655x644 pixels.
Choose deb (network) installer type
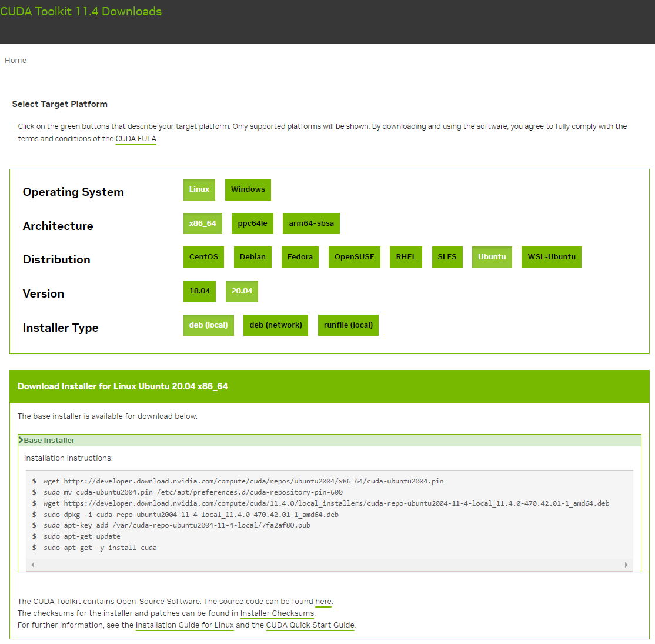tap(276, 325)
